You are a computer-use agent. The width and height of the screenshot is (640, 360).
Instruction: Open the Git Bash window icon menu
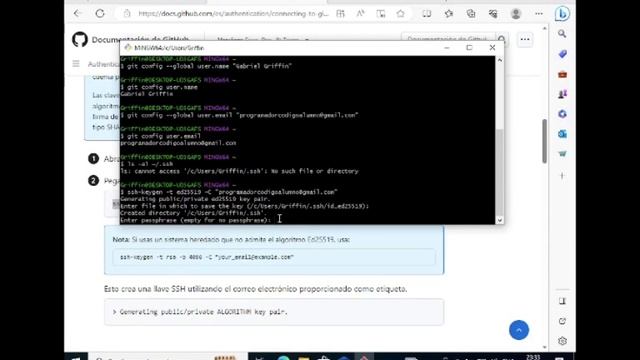[x=128, y=48]
